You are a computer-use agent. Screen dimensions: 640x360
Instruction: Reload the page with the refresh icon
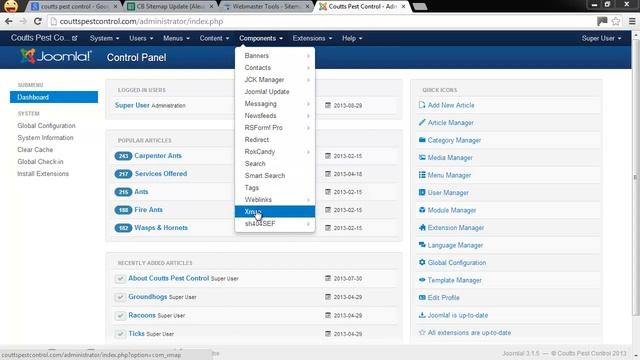38,21
